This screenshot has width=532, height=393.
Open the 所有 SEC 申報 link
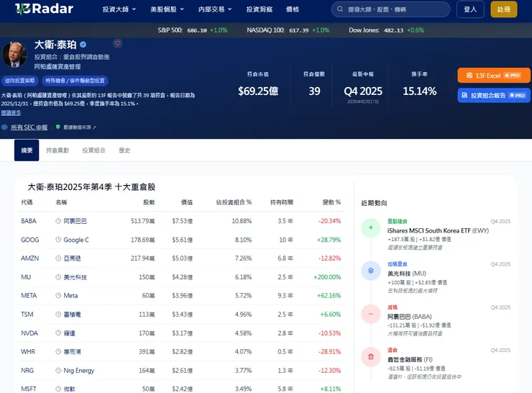tap(29, 127)
